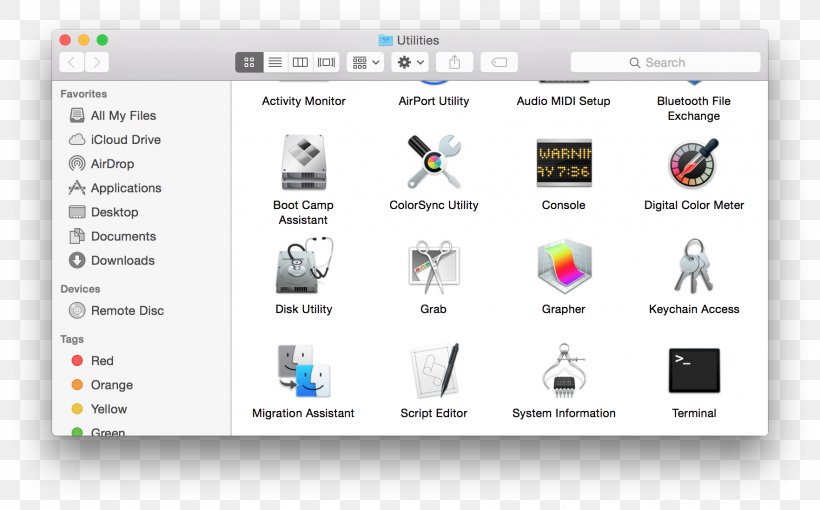Click the Downloads arrow icon
This screenshot has height=510, width=820.
(x=77, y=260)
